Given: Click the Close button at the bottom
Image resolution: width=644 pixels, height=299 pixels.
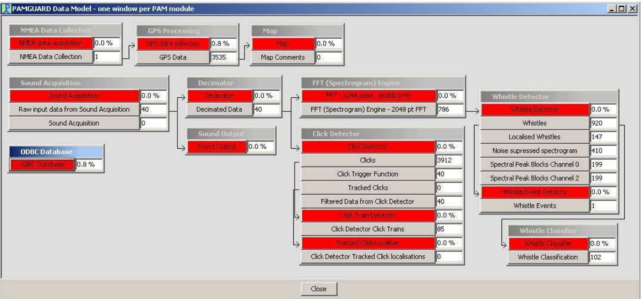Looking at the screenshot, I should [x=318, y=289].
